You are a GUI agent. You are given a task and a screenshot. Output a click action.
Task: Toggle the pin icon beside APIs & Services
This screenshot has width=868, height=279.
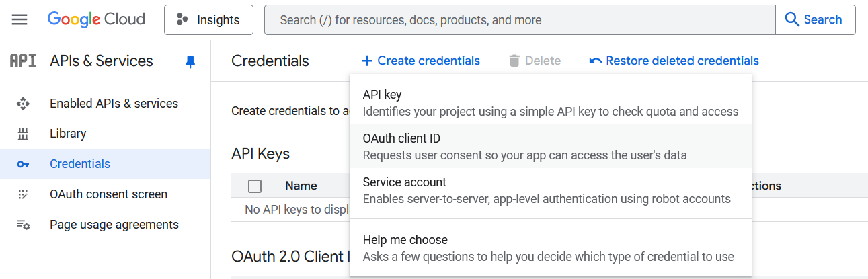(190, 62)
